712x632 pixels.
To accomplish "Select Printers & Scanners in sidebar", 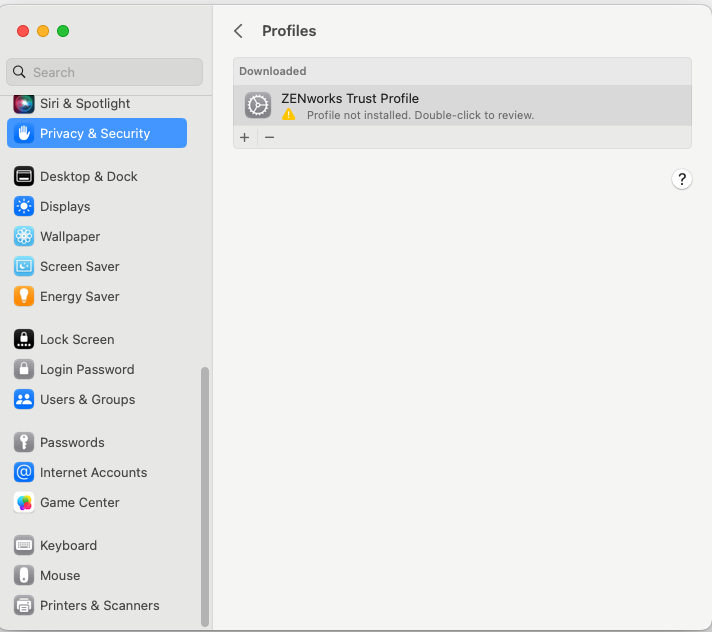I will tap(99, 605).
